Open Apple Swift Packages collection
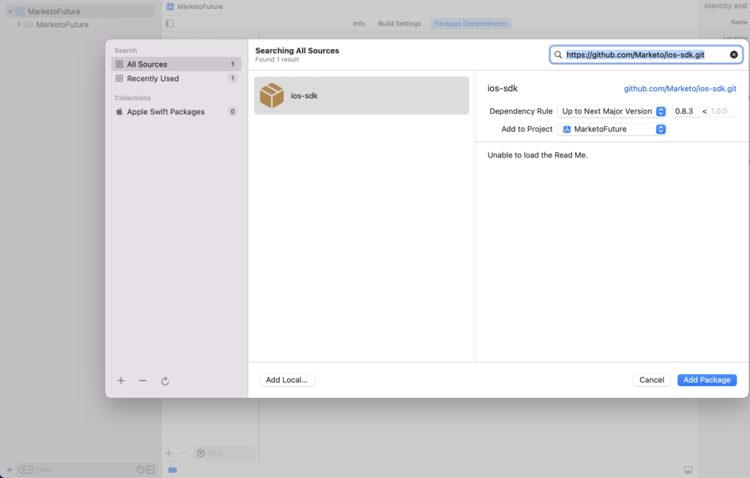 pyautogui.click(x=176, y=111)
